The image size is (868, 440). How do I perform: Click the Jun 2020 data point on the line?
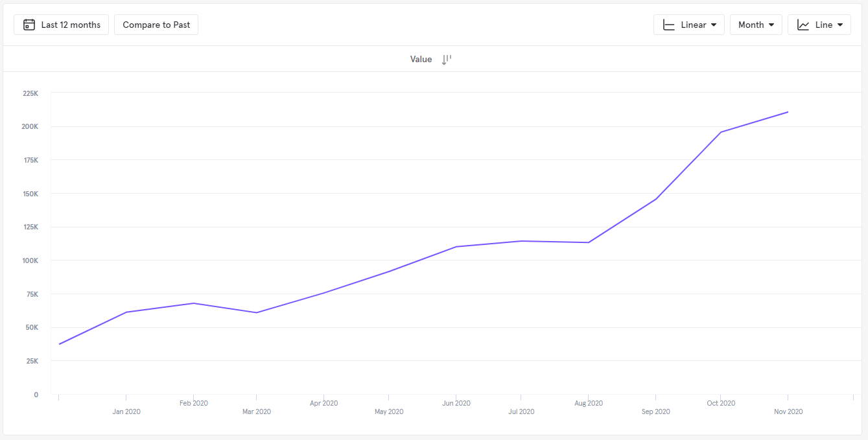(456, 247)
